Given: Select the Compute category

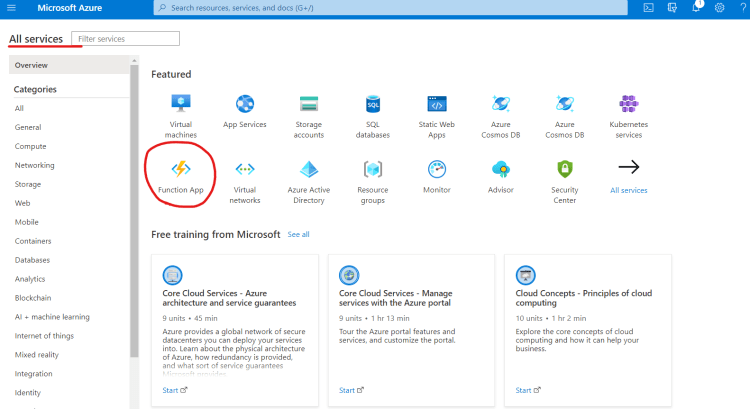Looking at the screenshot, I should (x=31, y=146).
